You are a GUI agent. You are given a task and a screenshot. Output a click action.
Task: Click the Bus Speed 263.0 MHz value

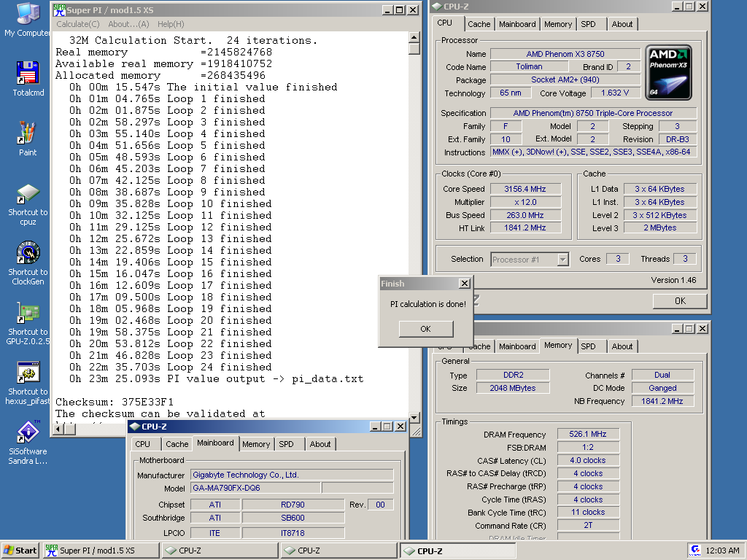click(x=525, y=215)
